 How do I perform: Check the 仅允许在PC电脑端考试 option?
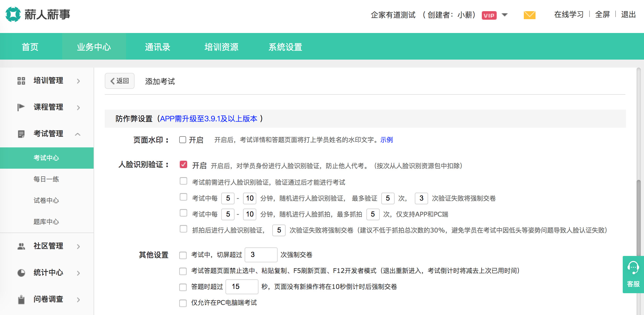pyautogui.click(x=183, y=303)
